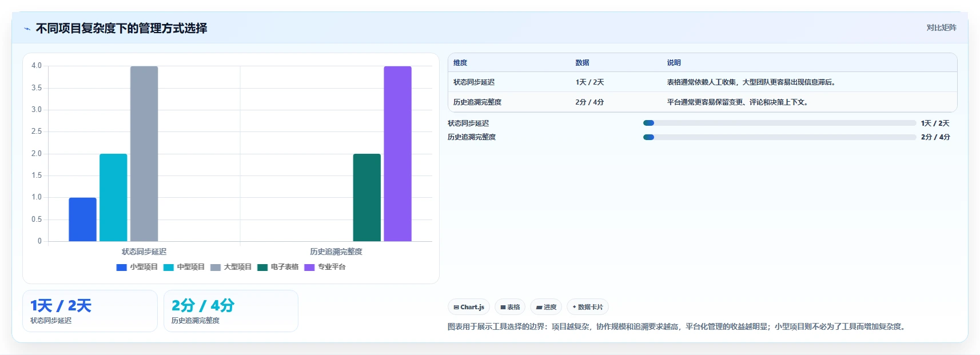Toggle the 电子表格 legend item

278,267
